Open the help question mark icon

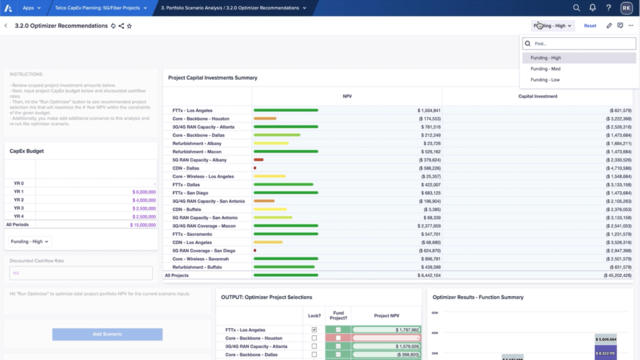pos(608,8)
